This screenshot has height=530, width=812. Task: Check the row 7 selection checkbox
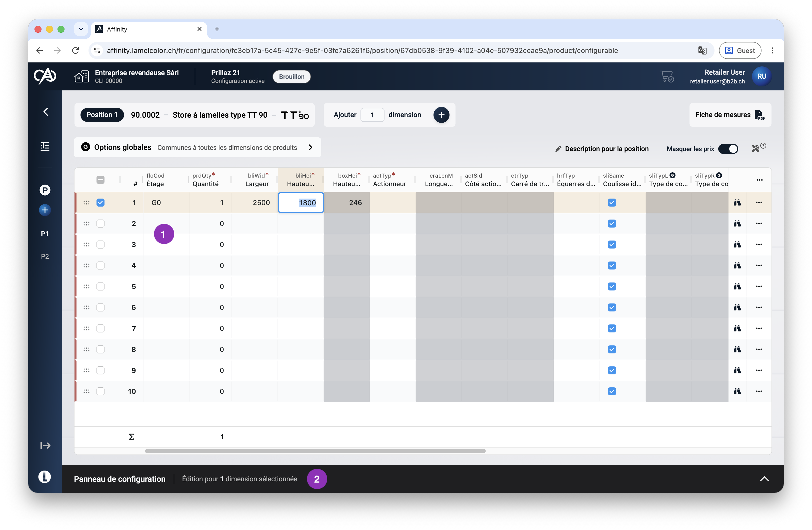pos(100,329)
